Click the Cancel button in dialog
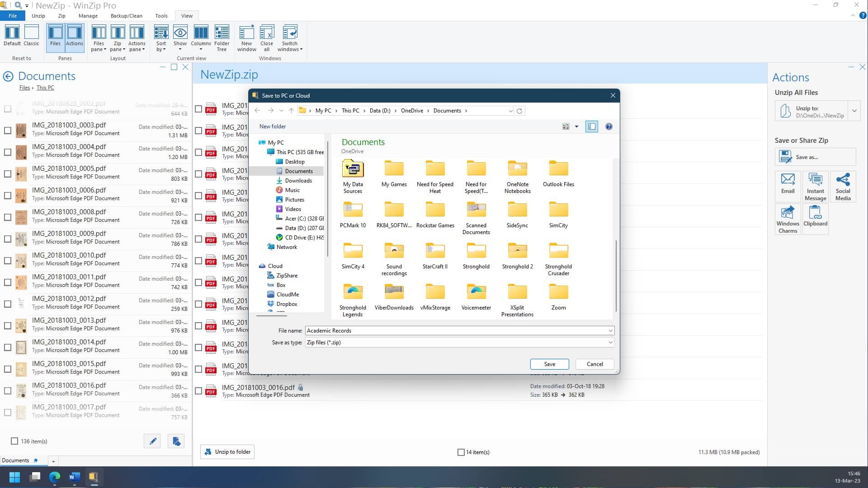Screen dimensions: 868x488 tap(594, 364)
